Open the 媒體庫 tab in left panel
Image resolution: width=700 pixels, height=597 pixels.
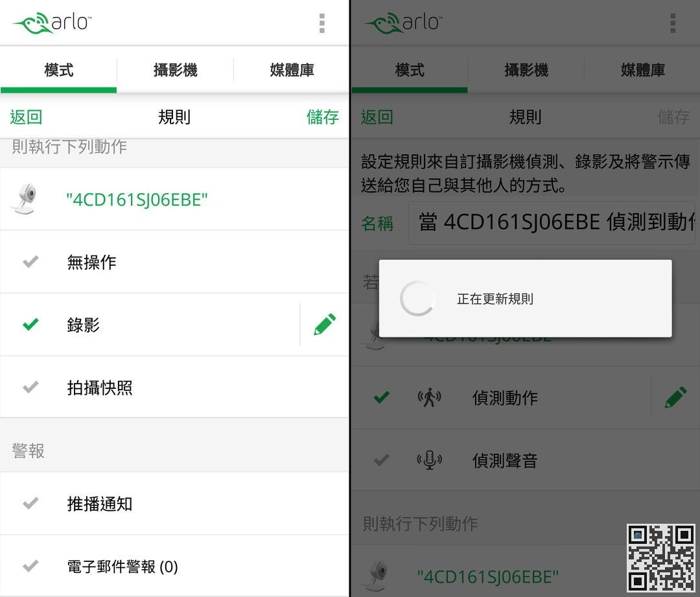(x=292, y=70)
